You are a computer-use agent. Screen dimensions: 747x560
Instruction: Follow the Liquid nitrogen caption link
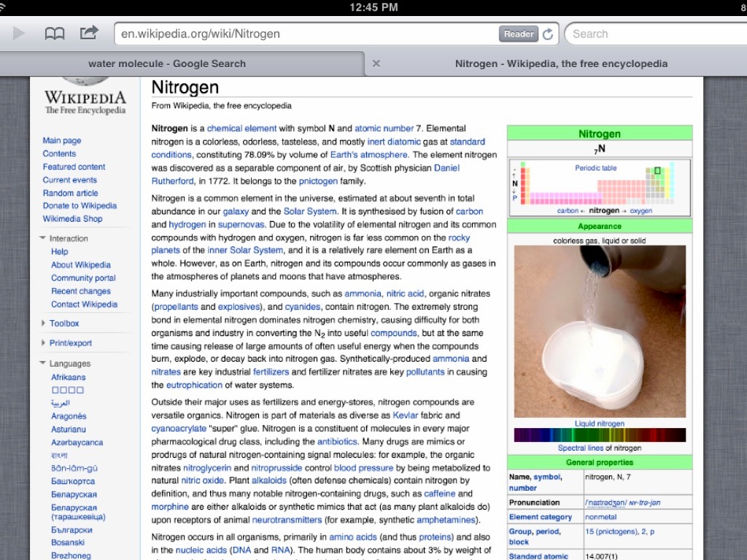pos(600,424)
